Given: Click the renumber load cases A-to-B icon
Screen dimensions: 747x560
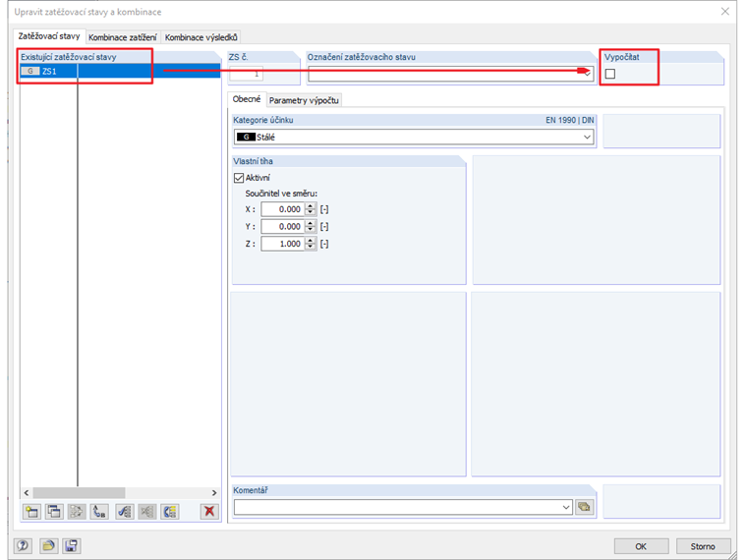Looking at the screenshot, I should pyautogui.click(x=99, y=512).
